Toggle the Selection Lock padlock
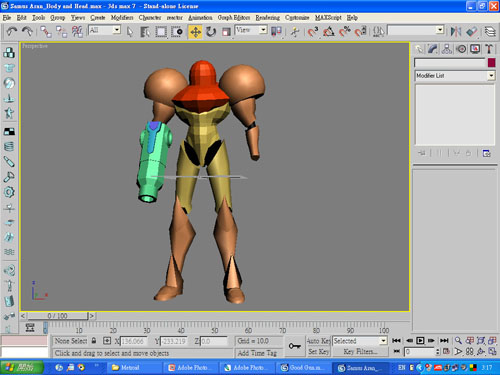The height and width of the screenshot is (375, 500). coord(94,341)
